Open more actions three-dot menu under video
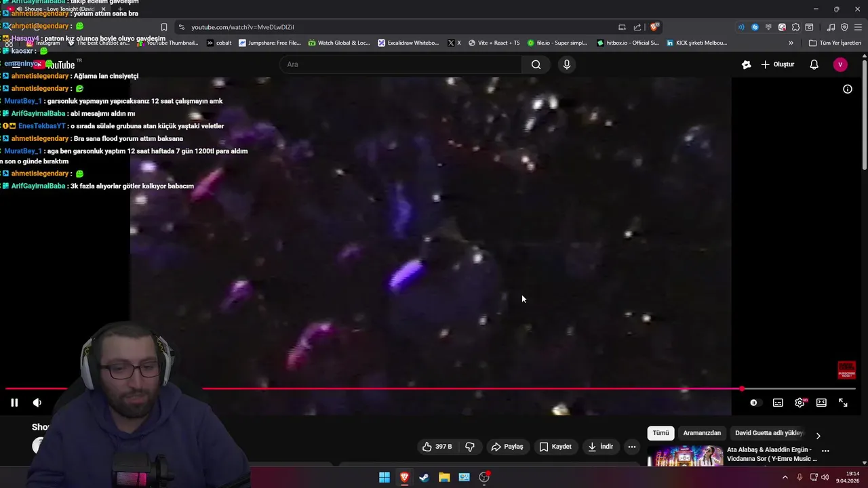 coord(632,447)
